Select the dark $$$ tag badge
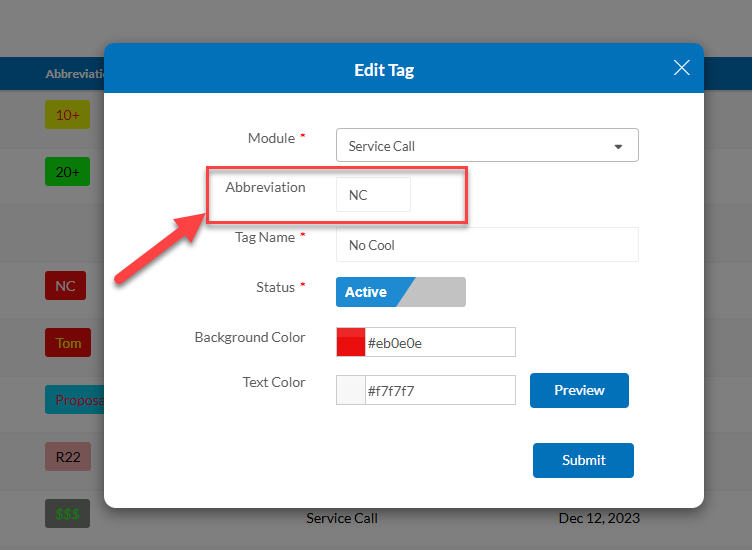 [67, 514]
